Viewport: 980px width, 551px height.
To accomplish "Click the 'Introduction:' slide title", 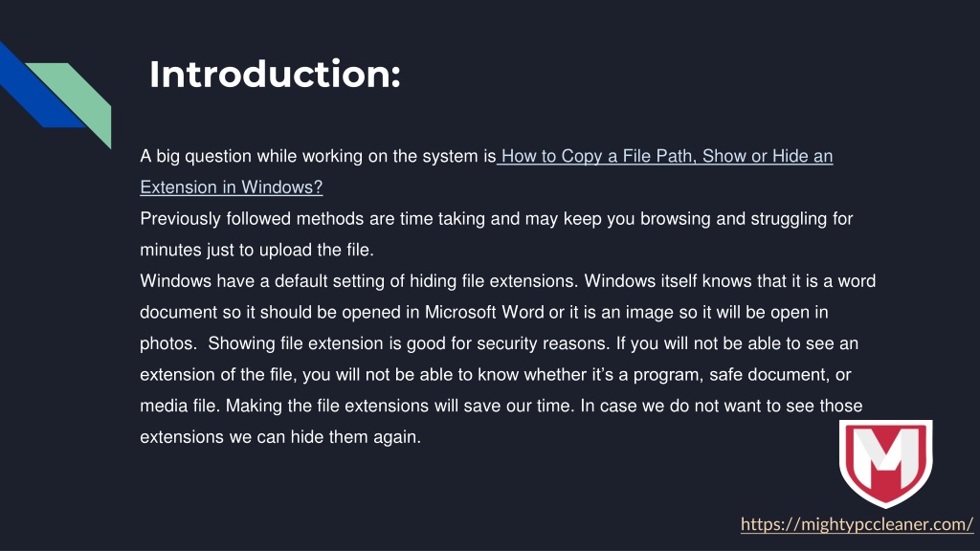I will click(x=275, y=75).
